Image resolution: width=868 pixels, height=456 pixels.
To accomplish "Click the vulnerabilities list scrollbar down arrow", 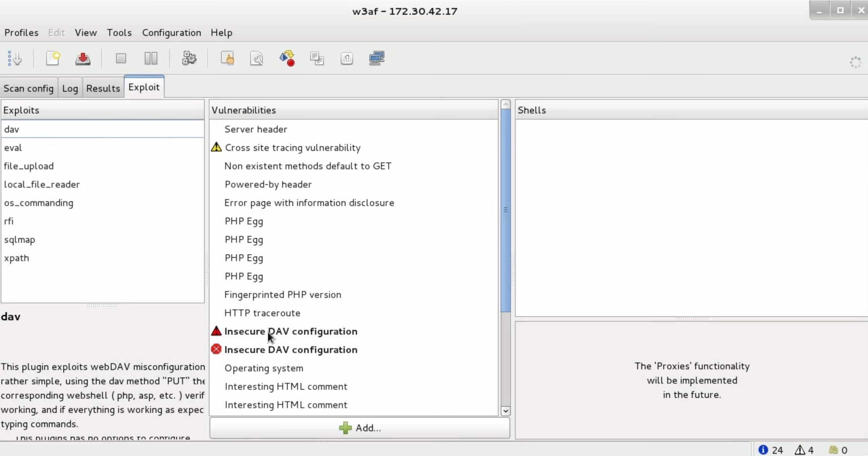I will pos(506,411).
